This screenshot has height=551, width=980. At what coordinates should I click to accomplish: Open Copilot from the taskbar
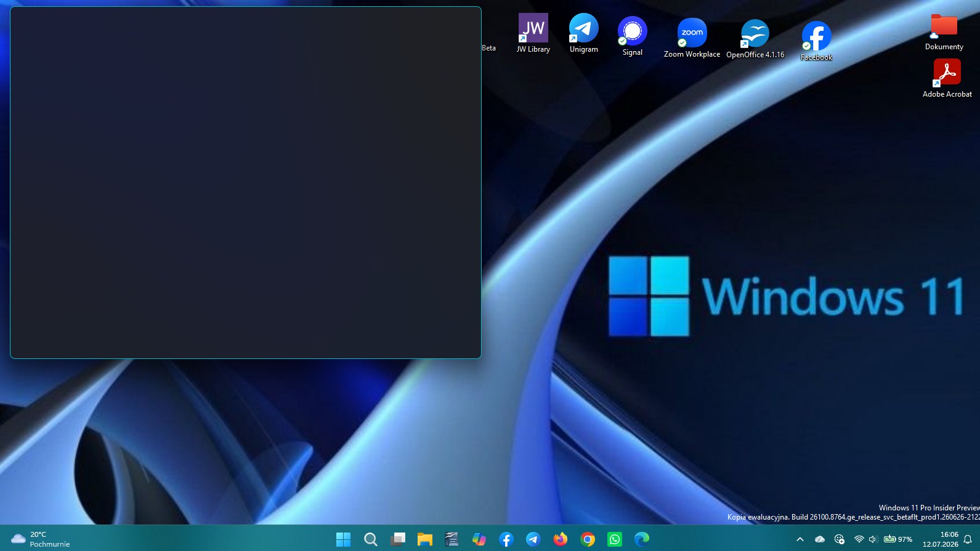[x=479, y=539]
